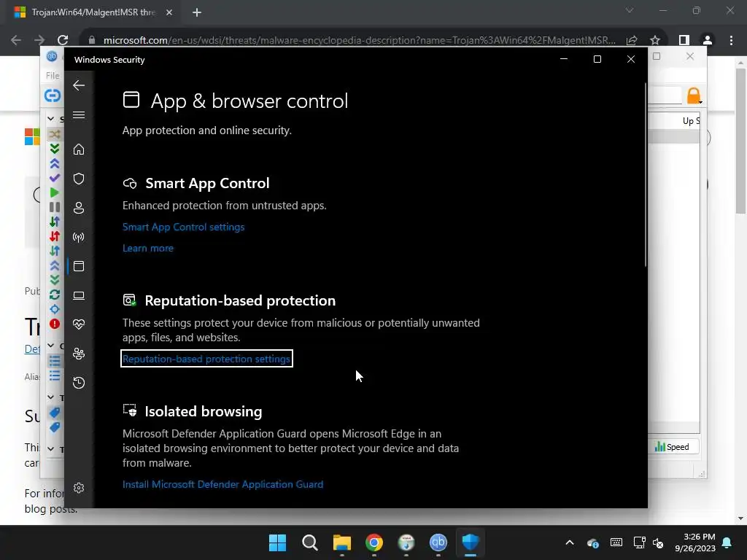The width and height of the screenshot is (747, 560).
Task: Open Firewall & network protection icon
Action: point(79,237)
